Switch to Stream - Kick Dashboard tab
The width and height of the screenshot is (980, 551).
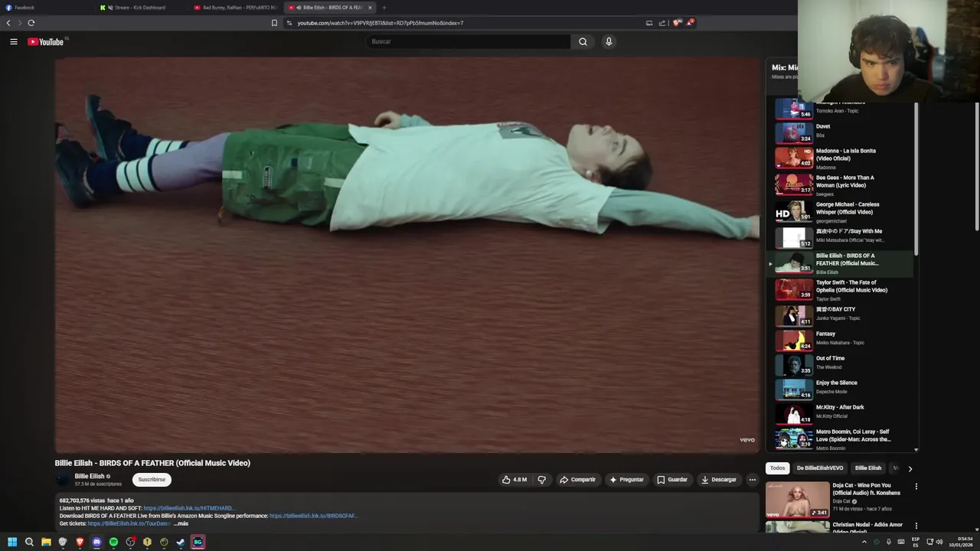[142, 8]
